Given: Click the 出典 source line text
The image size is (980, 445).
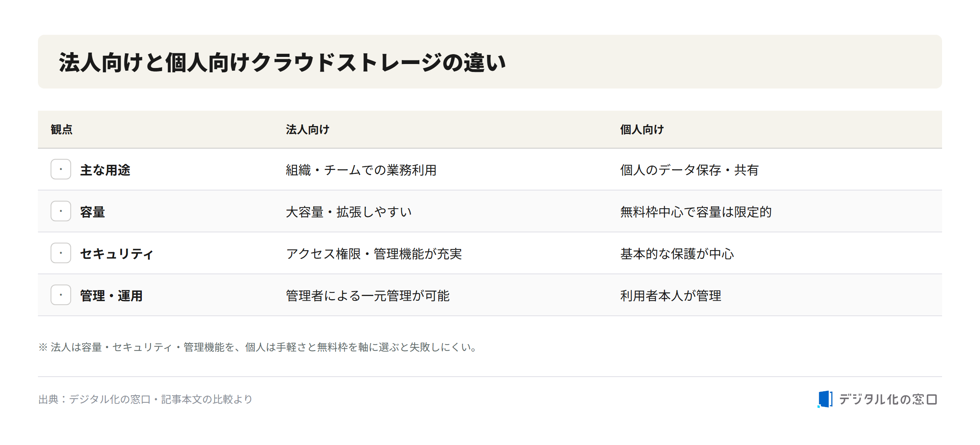Looking at the screenshot, I should coord(145,399).
